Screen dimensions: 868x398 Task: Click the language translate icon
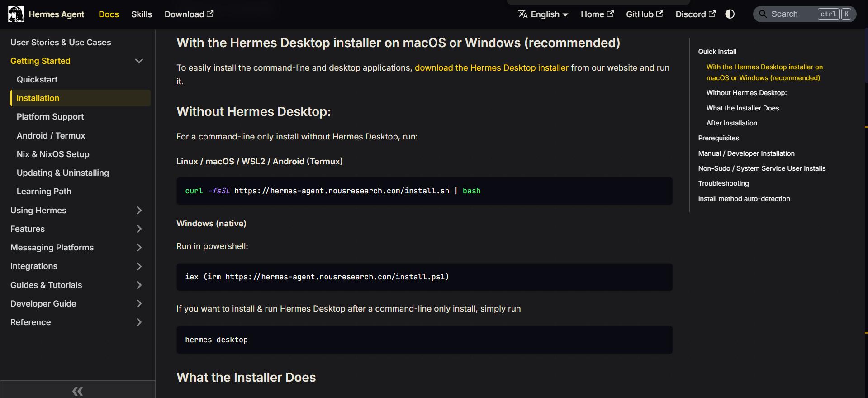[523, 14]
